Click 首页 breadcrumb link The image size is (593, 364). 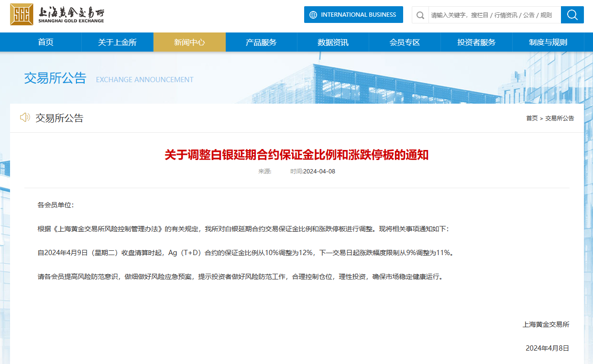coord(532,118)
